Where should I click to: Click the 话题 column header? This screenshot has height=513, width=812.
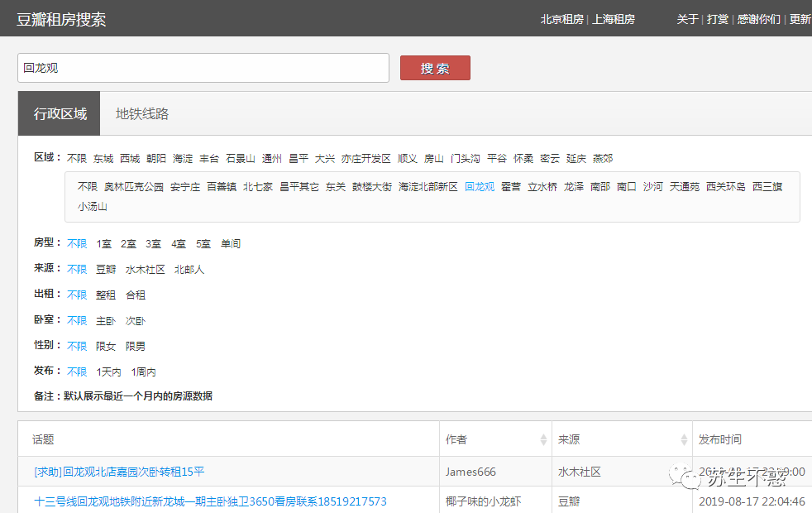tap(43, 439)
